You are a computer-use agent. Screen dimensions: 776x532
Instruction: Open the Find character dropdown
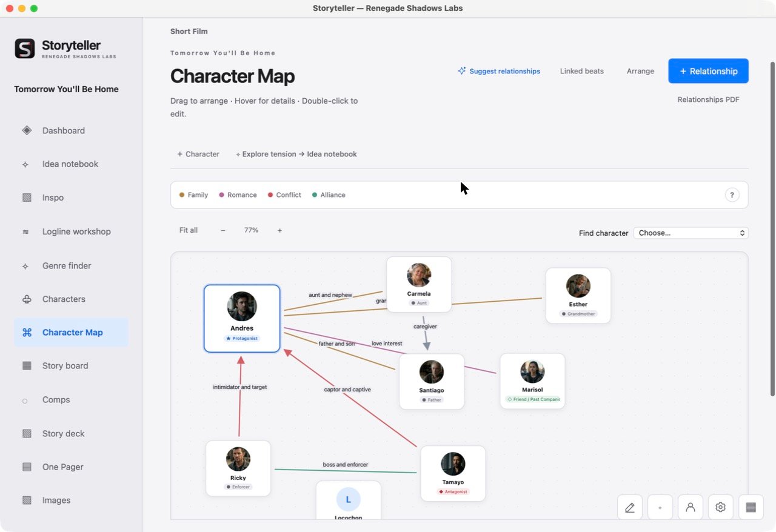691,233
